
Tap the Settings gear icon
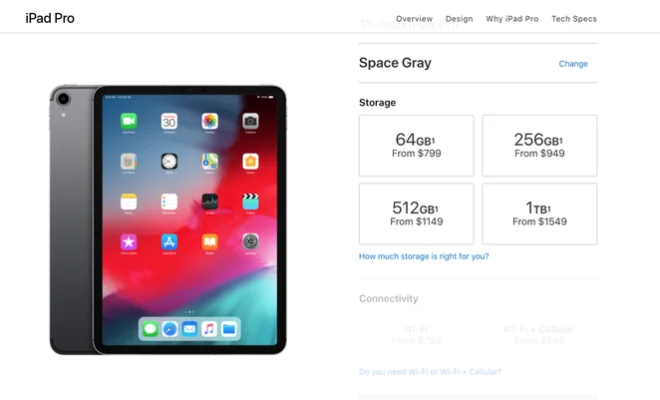click(250, 242)
